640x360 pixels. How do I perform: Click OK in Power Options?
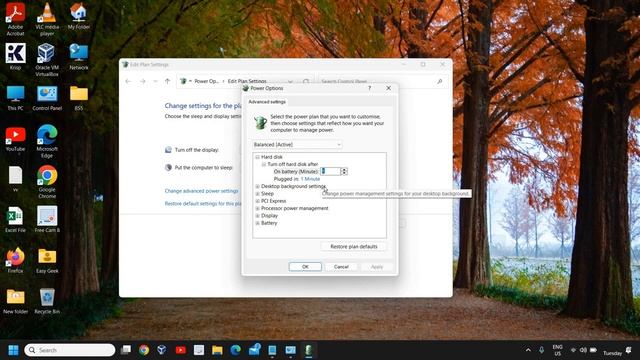pos(305,267)
